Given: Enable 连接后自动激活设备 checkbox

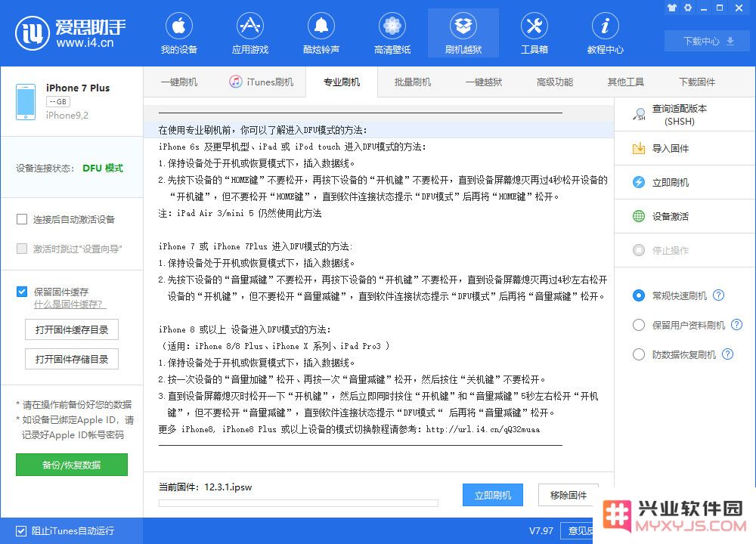Looking at the screenshot, I should tap(22, 220).
